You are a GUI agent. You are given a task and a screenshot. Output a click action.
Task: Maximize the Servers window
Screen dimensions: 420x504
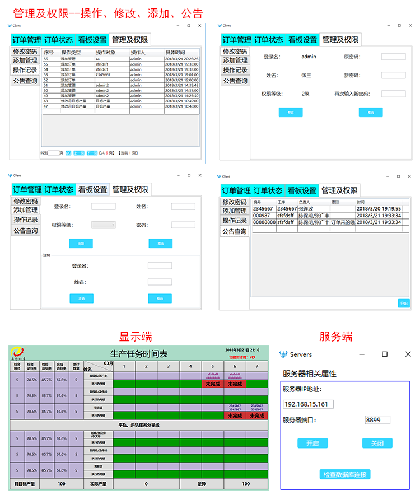click(x=385, y=354)
